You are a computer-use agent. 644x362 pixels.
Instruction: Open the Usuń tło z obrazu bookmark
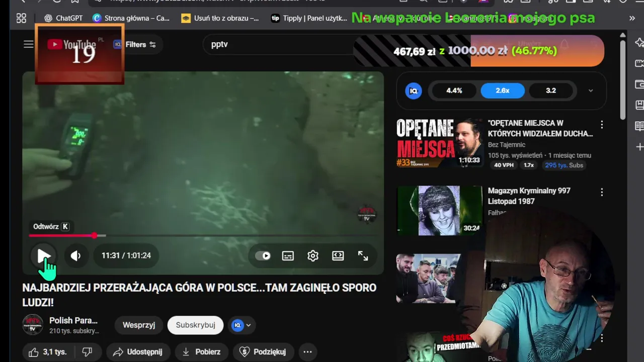pos(220,18)
